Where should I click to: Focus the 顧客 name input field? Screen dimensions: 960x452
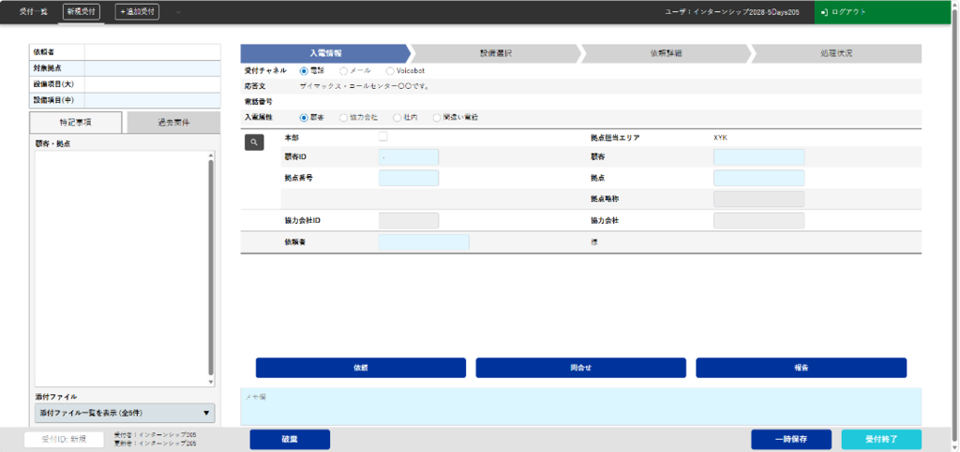[759, 157]
